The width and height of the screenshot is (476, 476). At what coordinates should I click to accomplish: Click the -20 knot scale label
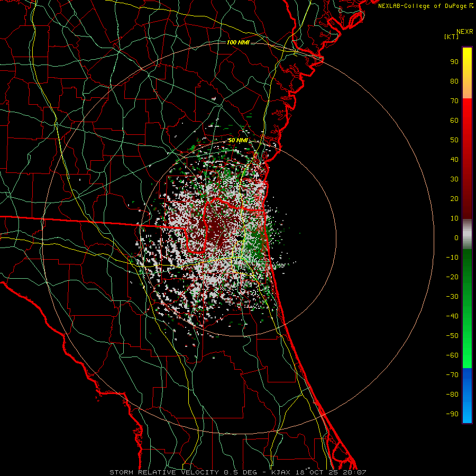click(x=452, y=277)
